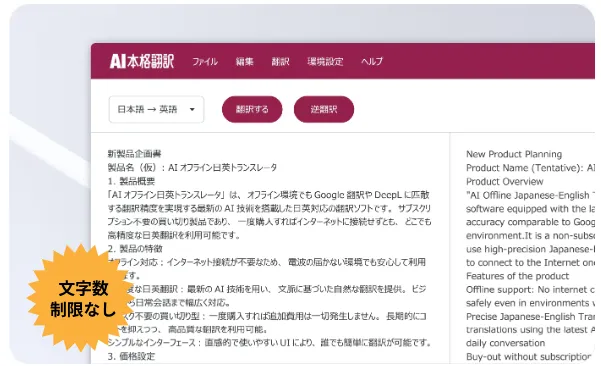Image resolution: width=601 pixels, height=366 pixels.
Task: Open the 環境設定 menu
Action: 325,61
